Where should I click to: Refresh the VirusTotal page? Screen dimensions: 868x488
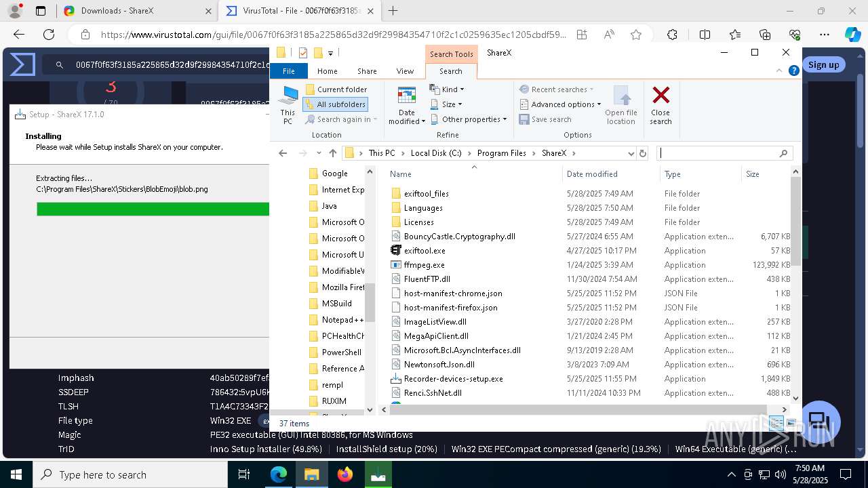49,35
